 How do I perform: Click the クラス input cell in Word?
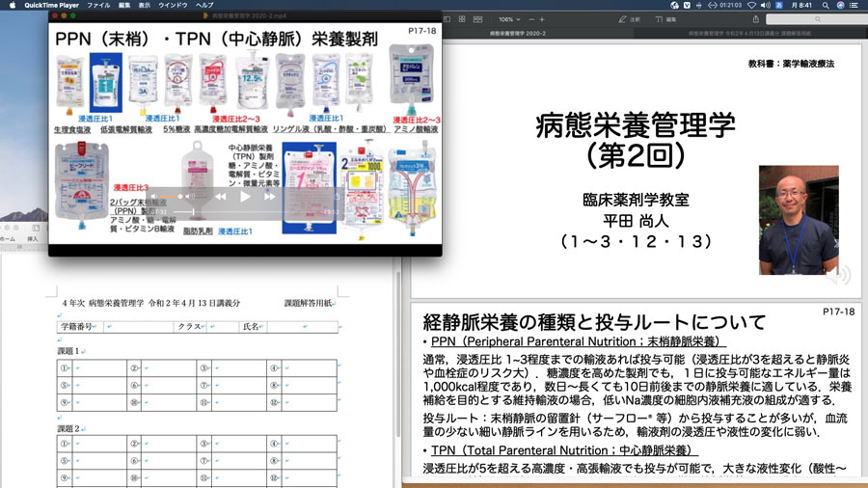coord(223,327)
